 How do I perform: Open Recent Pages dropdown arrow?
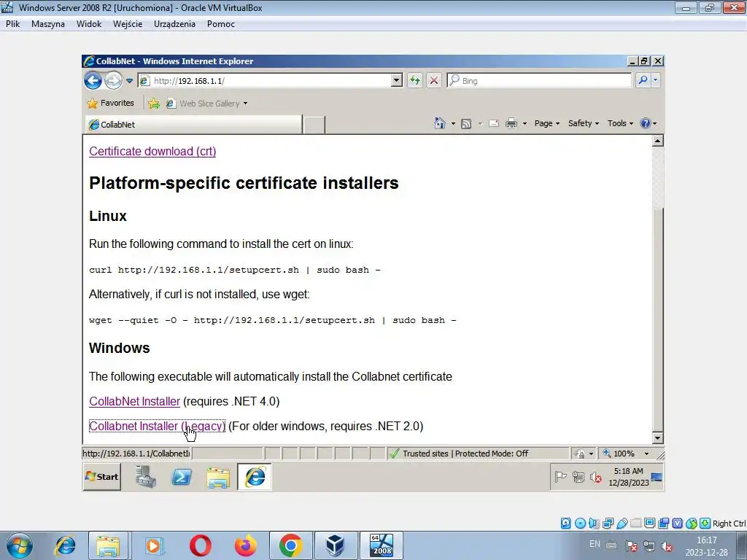coord(129,81)
